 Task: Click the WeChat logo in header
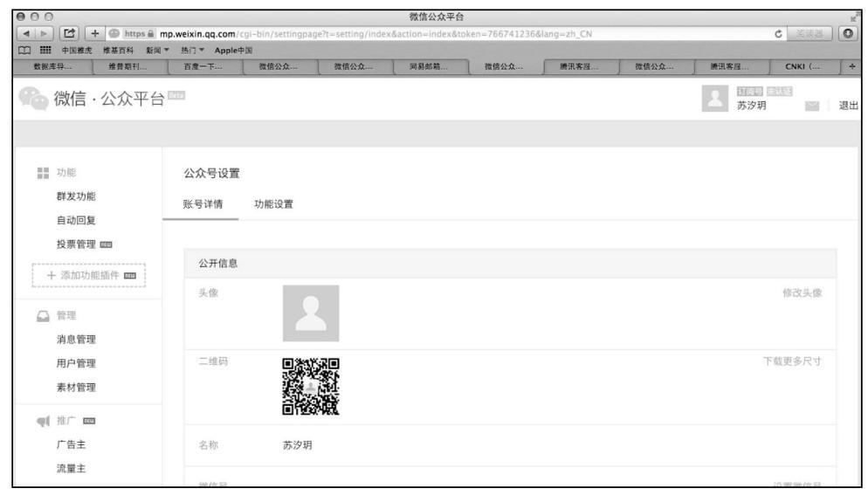[x=33, y=99]
